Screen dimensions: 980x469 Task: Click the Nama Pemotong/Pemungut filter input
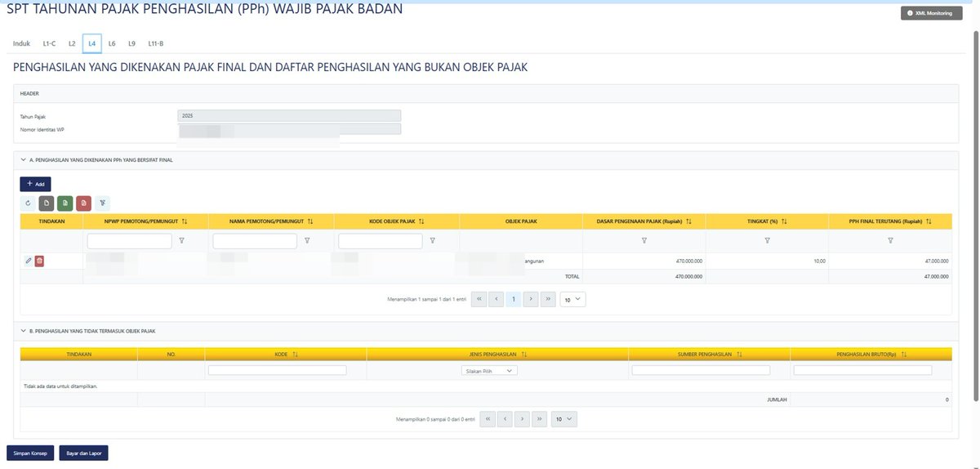(255, 241)
